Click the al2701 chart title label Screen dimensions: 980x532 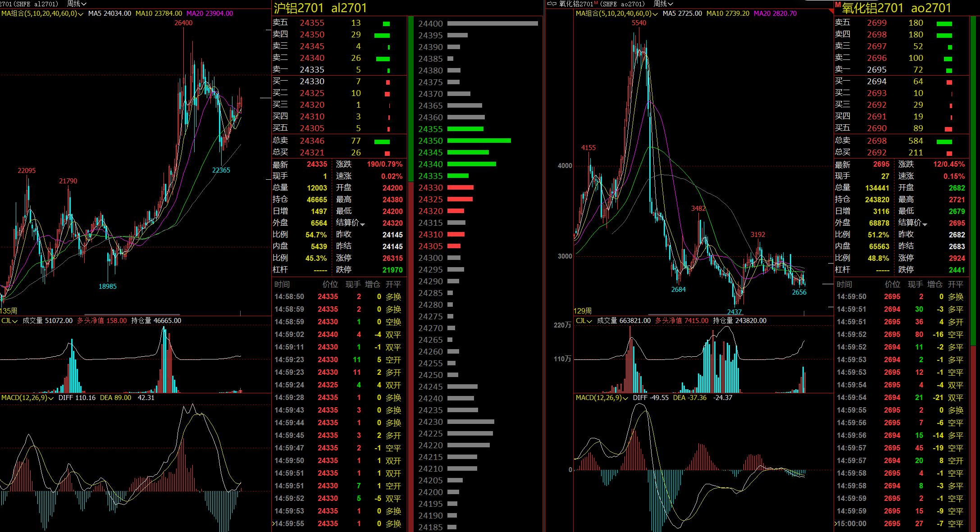point(29,4)
